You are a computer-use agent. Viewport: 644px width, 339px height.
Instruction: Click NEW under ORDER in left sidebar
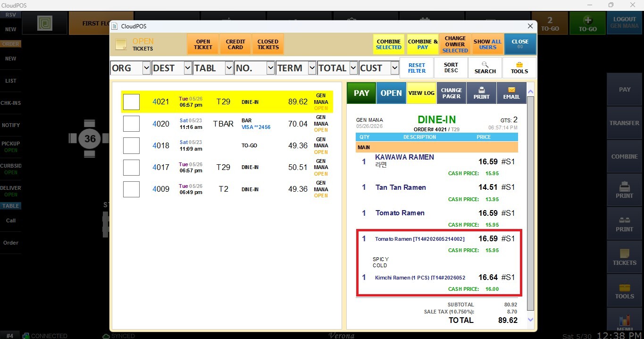coord(10,59)
